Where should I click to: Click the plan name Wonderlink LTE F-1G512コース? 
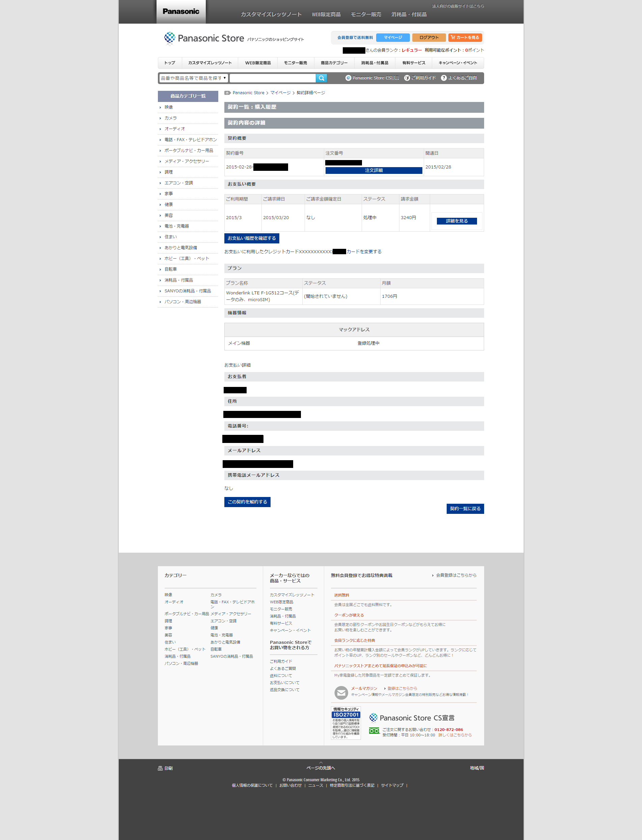click(262, 296)
